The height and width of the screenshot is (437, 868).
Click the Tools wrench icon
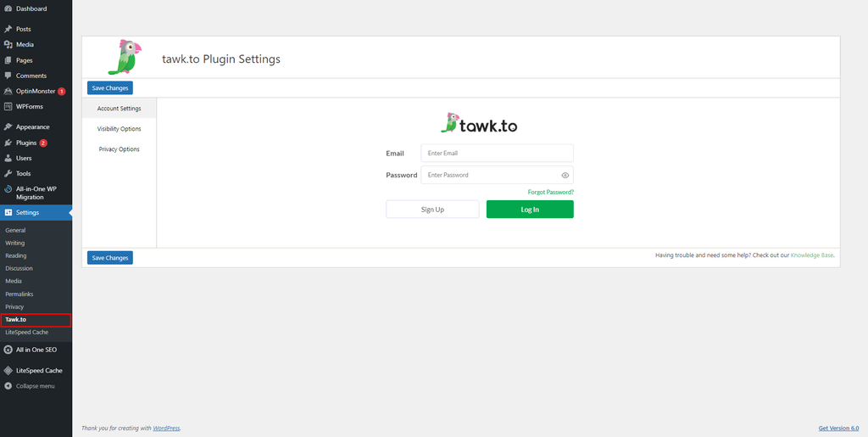coord(8,173)
